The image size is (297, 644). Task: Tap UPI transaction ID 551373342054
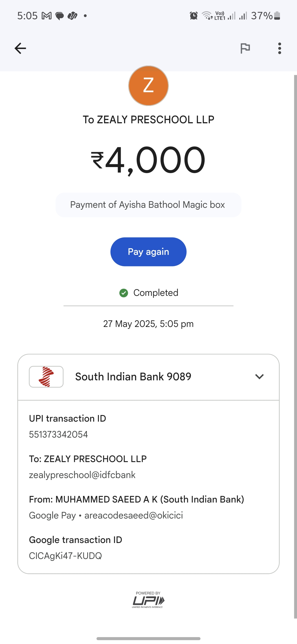coord(58,434)
